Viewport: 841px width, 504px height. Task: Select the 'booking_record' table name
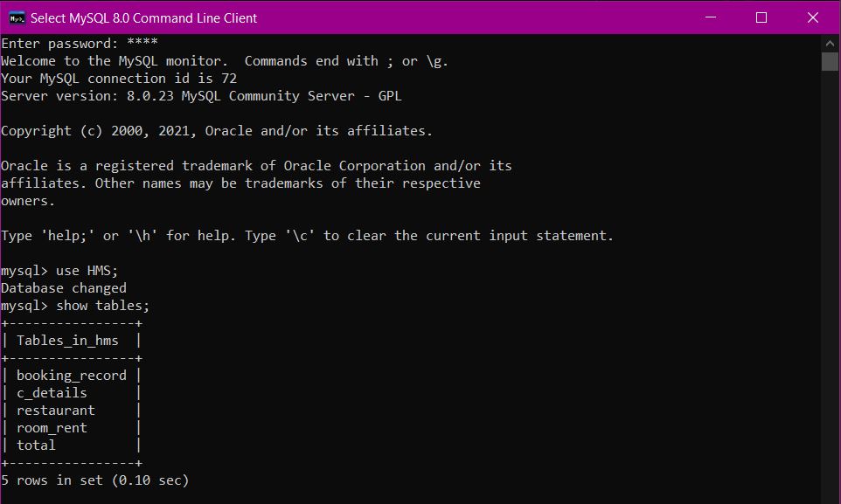pos(71,375)
